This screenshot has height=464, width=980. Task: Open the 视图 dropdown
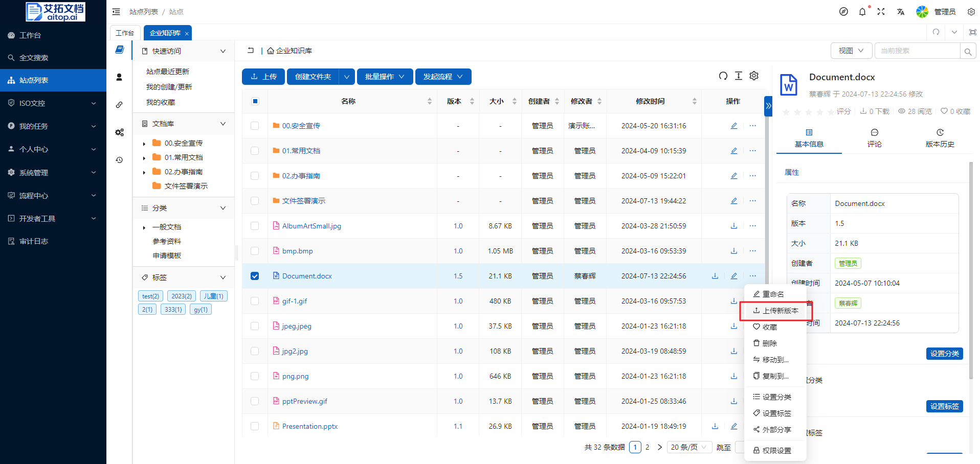(851, 51)
